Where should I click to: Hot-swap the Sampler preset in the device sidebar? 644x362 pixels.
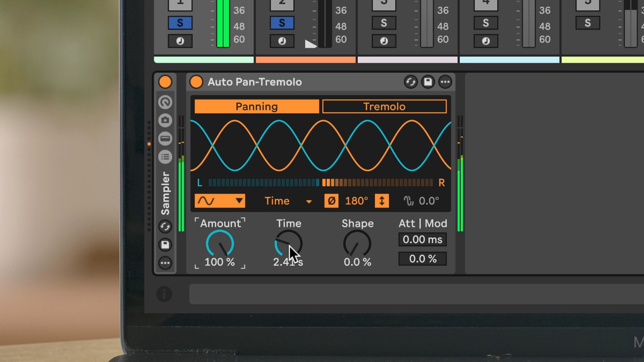coord(165,226)
